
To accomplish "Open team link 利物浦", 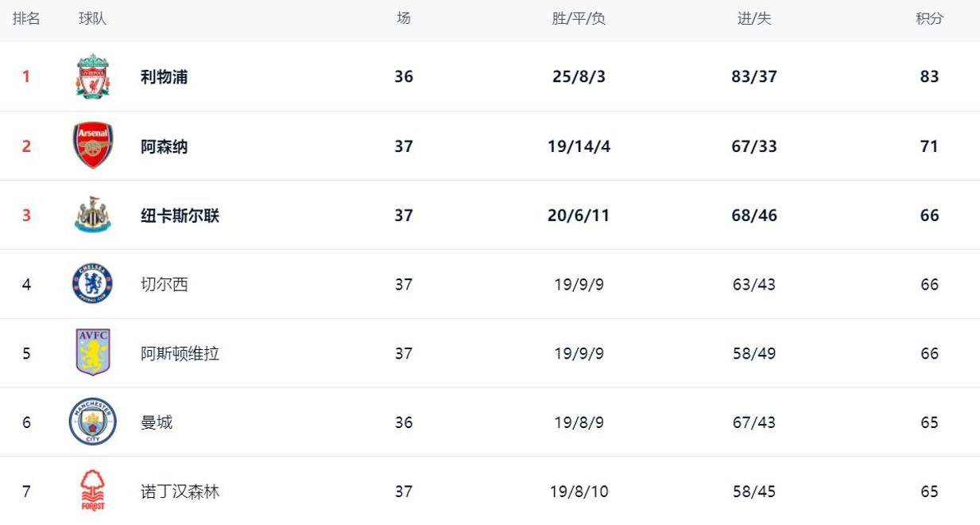I will 165,77.
